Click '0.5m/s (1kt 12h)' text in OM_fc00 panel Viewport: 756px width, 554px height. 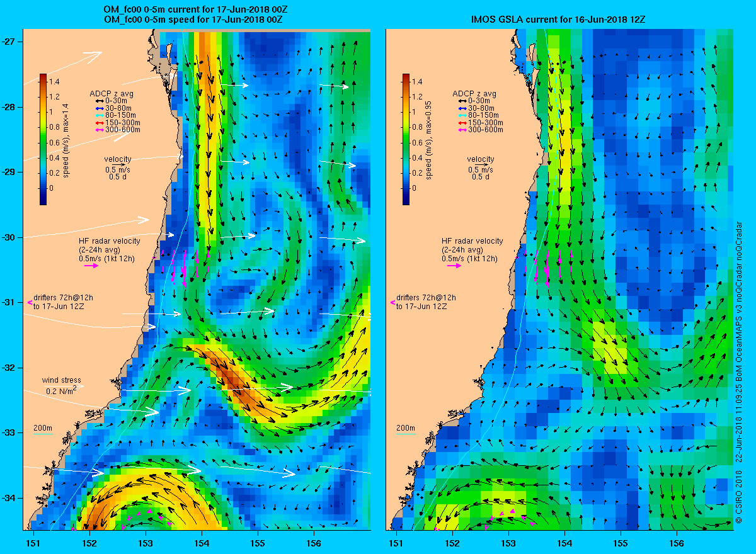point(106,259)
